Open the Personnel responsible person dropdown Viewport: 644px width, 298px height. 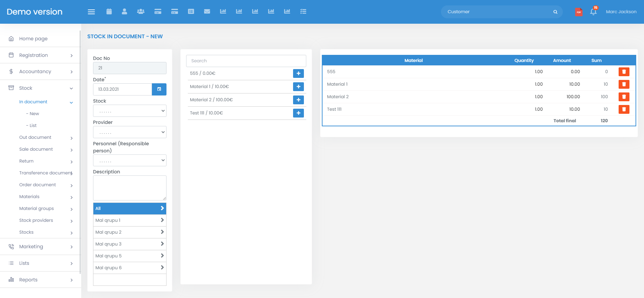point(130,160)
